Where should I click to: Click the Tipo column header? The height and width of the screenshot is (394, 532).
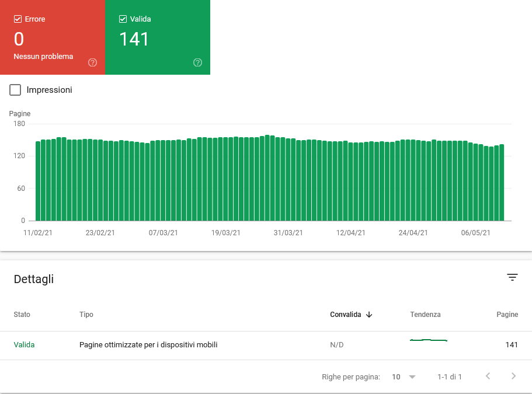click(x=86, y=314)
